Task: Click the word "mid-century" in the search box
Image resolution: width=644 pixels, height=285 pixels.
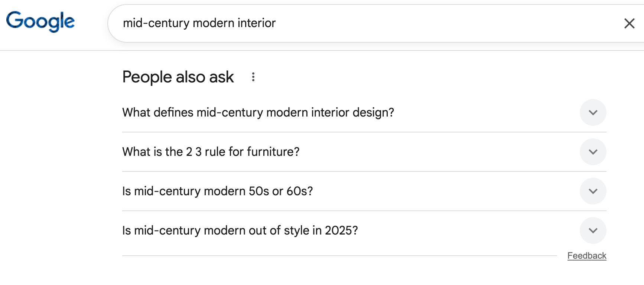Action: pos(156,23)
